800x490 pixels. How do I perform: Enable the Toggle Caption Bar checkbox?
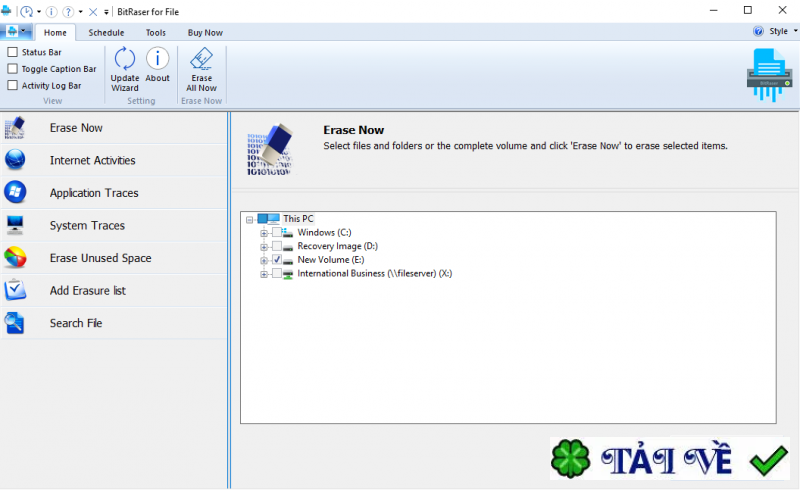point(13,68)
